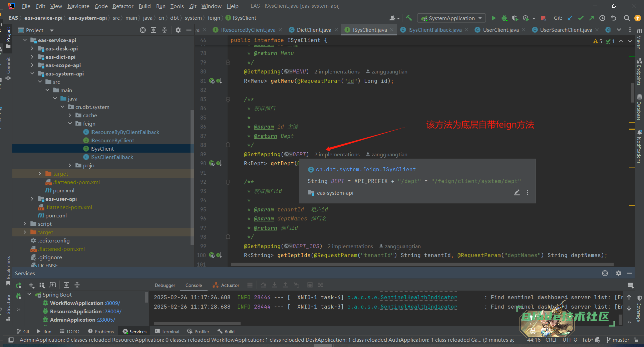Add a service with the plus icon
This screenshot has width=644, height=347.
coord(31,285)
